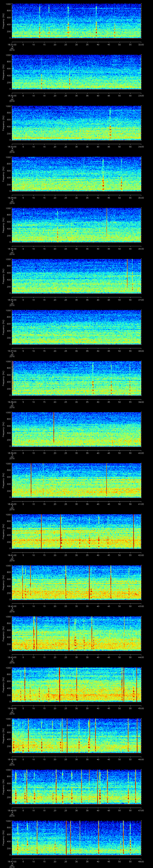
Task: Select the spectrogram panel beginning at 18:33:00
Action: [x=77, y=123]
